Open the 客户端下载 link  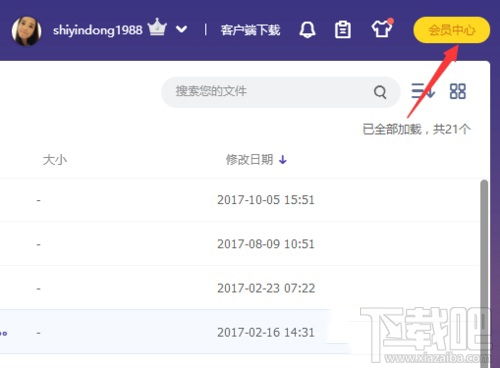point(250,30)
